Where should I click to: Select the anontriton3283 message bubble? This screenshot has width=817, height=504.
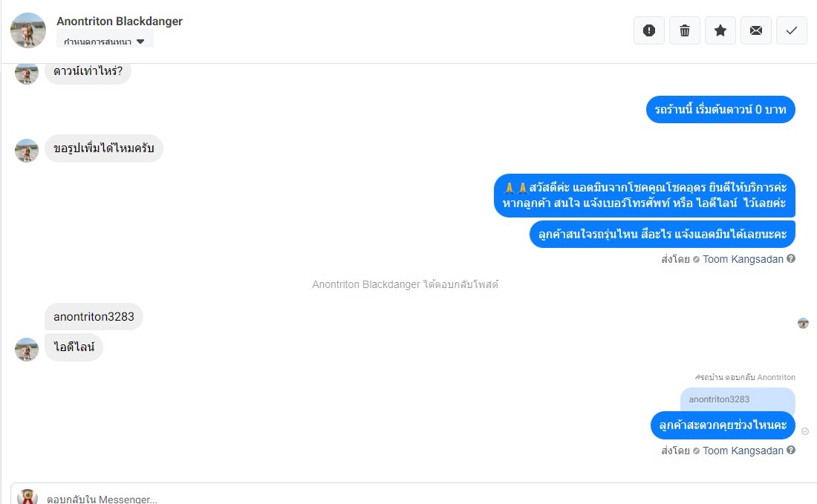pyautogui.click(x=94, y=316)
